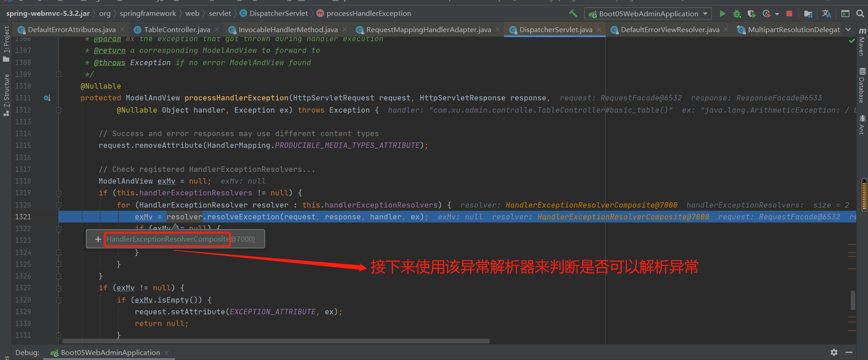Click the green Run button
The height and width of the screenshot is (360, 868).
tap(722, 14)
